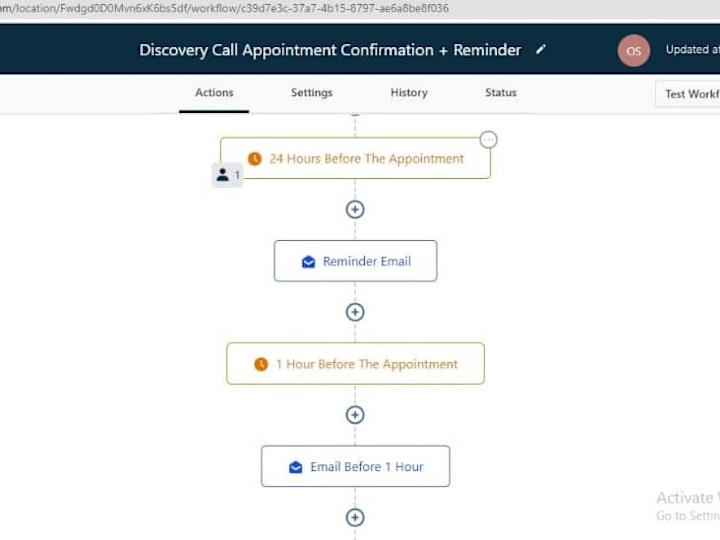Click the clock icon on 1 Hour wait step

click(261, 364)
